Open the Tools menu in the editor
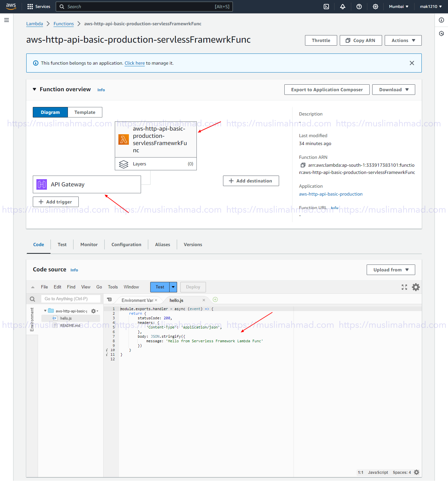This screenshot has width=448, height=486. tap(113, 287)
